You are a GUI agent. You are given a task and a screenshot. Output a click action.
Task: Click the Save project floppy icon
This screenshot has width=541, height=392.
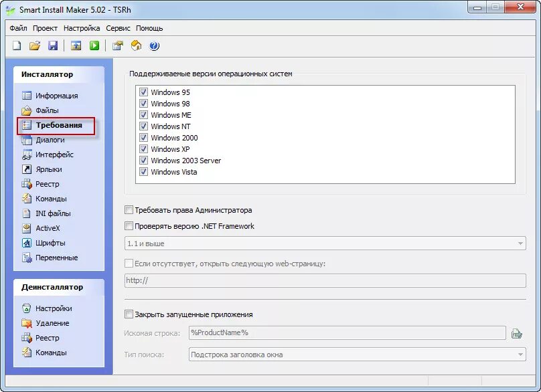pos(53,45)
